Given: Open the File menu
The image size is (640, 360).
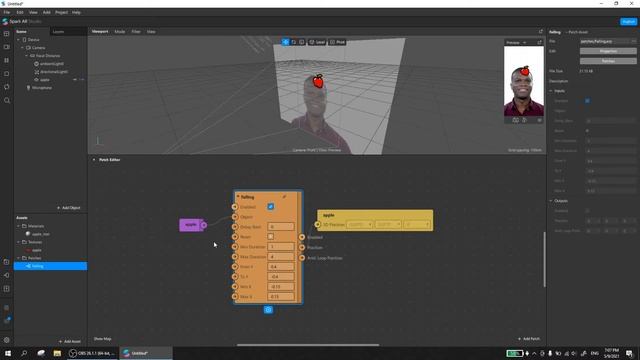Looking at the screenshot, I should pos(7,13).
